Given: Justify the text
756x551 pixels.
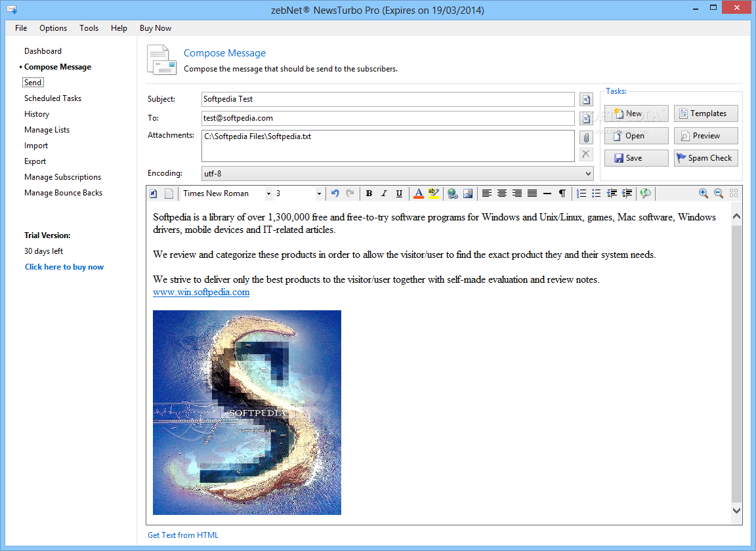Looking at the screenshot, I should tap(532, 194).
